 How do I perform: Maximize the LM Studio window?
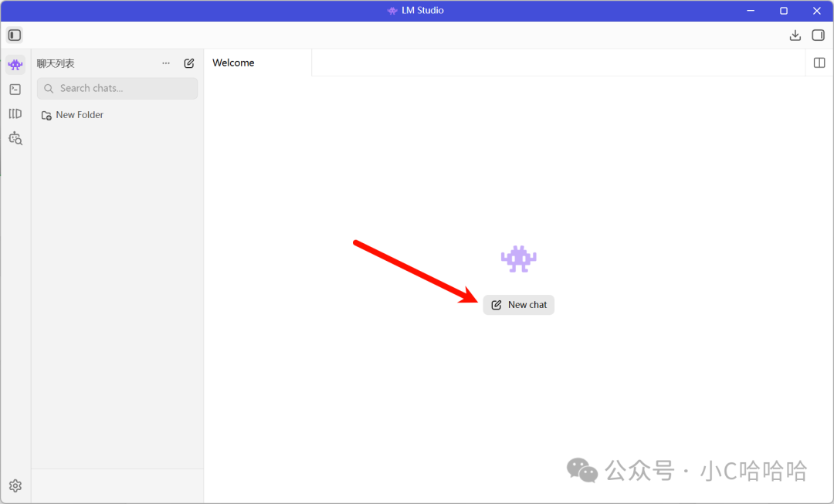pyautogui.click(x=784, y=11)
